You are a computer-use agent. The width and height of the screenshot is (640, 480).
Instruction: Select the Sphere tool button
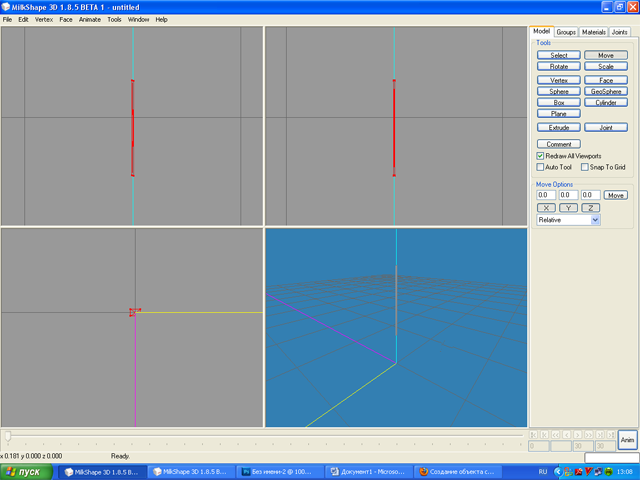click(558, 91)
